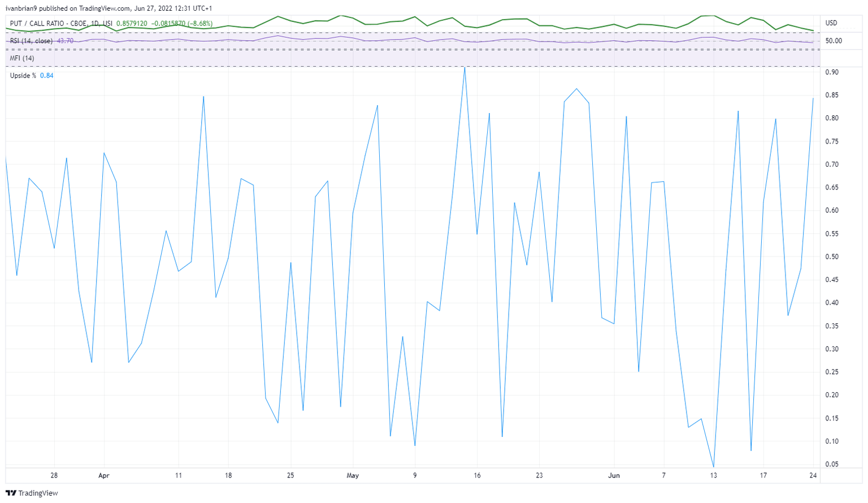The width and height of the screenshot is (868, 503).
Task: Click the TradingView brand text link
Action: click(38, 493)
